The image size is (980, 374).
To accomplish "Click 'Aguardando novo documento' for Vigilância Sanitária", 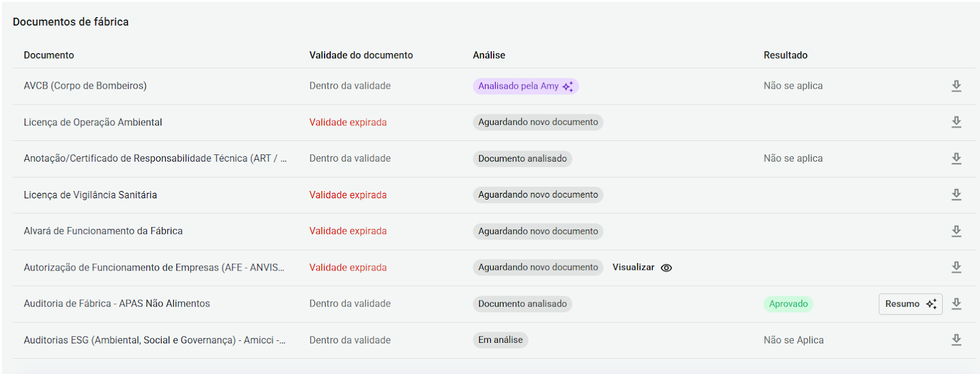I will click(x=538, y=195).
